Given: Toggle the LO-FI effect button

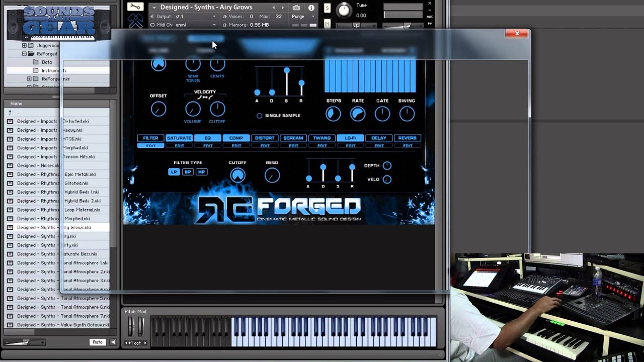Looking at the screenshot, I should point(350,138).
